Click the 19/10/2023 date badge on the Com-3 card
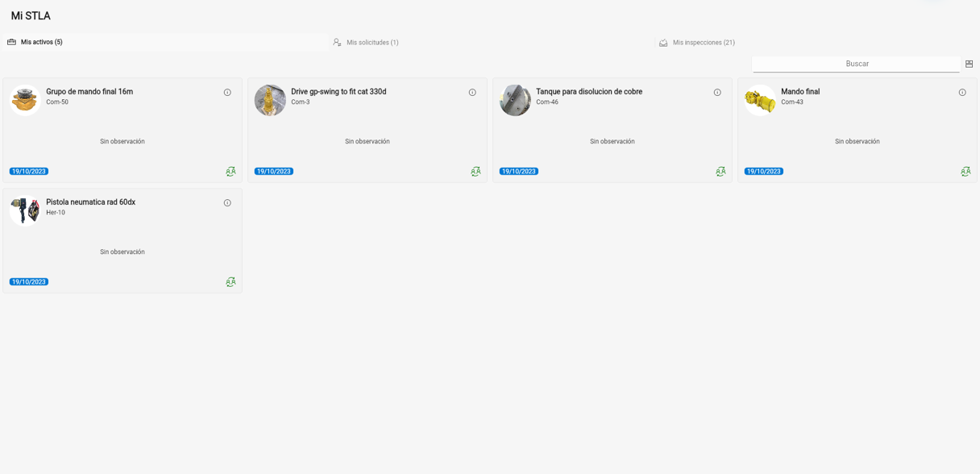 tap(274, 172)
